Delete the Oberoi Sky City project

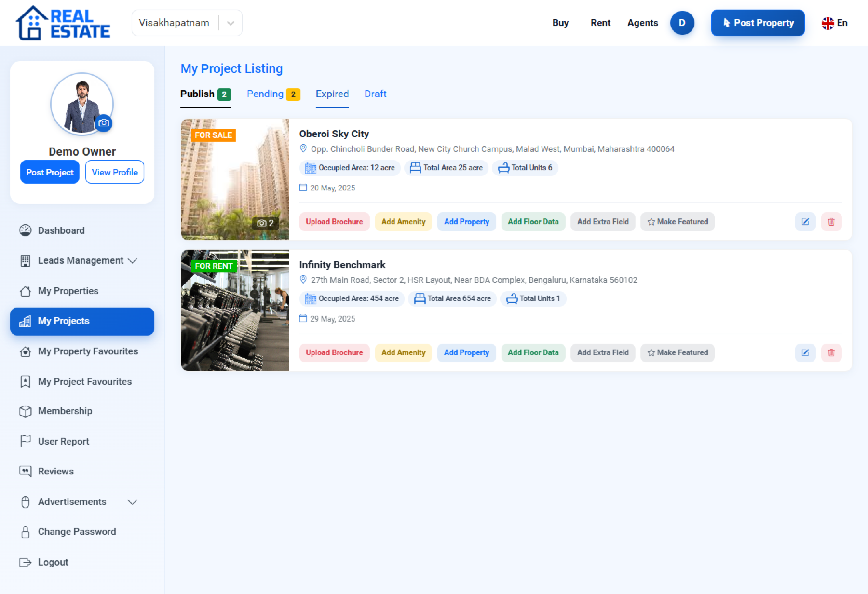click(831, 222)
